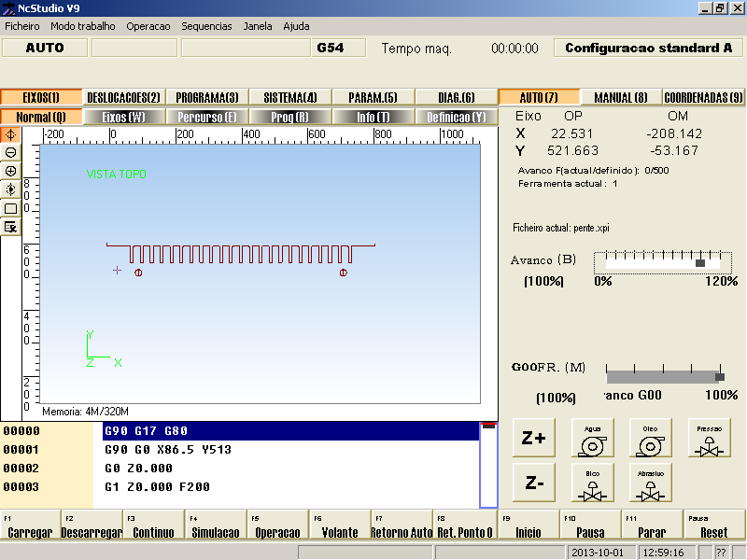
Task: Toggle the Oleo pump button
Action: (x=650, y=439)
